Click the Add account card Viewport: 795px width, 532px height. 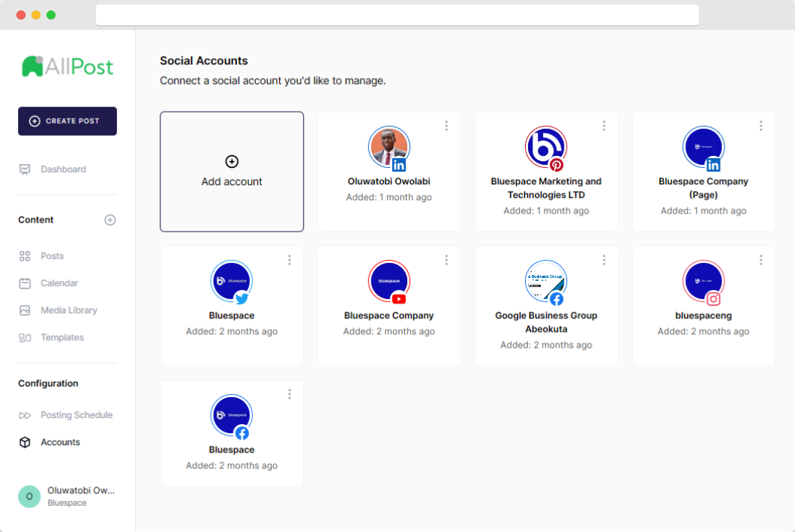pos(232,172)
